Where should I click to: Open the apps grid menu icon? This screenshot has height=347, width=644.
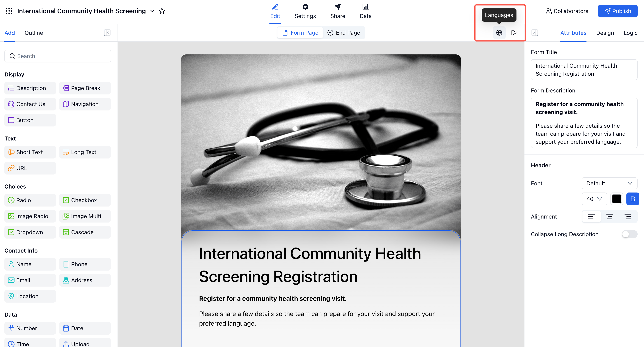[9, 11]
